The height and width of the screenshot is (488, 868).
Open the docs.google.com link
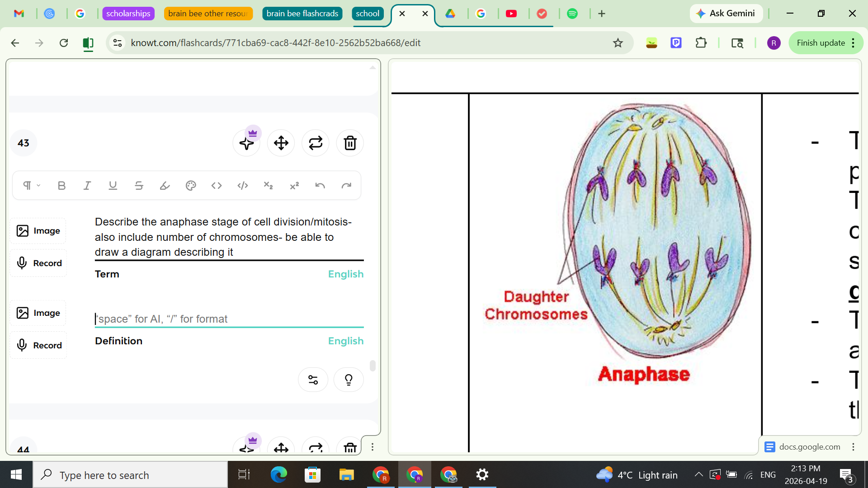coord(809,446)
